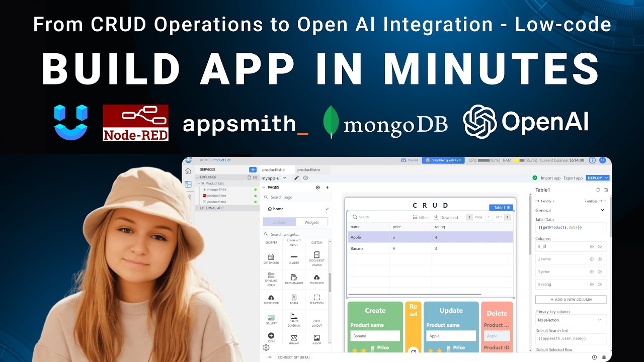644x362 pixels.
Task: Toggle visibility of the name column
Action: tap(599, 259)
